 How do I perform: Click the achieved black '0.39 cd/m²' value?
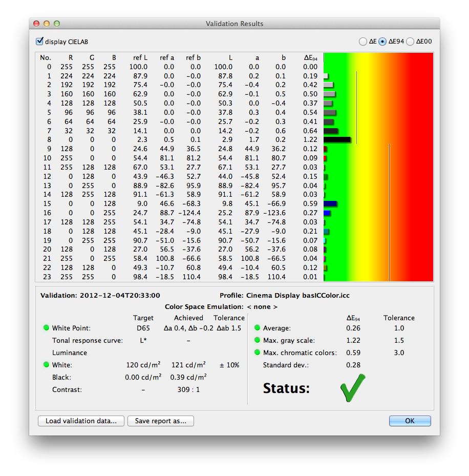(x=188, y=377)
